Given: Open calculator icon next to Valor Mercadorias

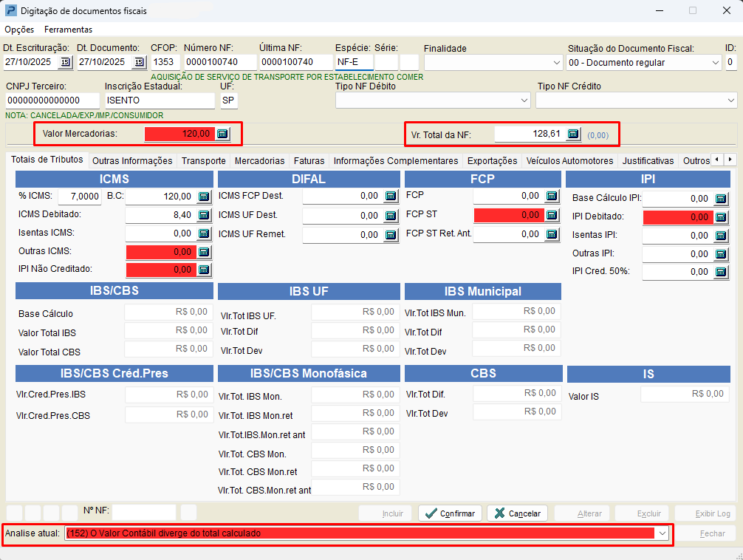Looking at the screenshot, I should (222, 134).
